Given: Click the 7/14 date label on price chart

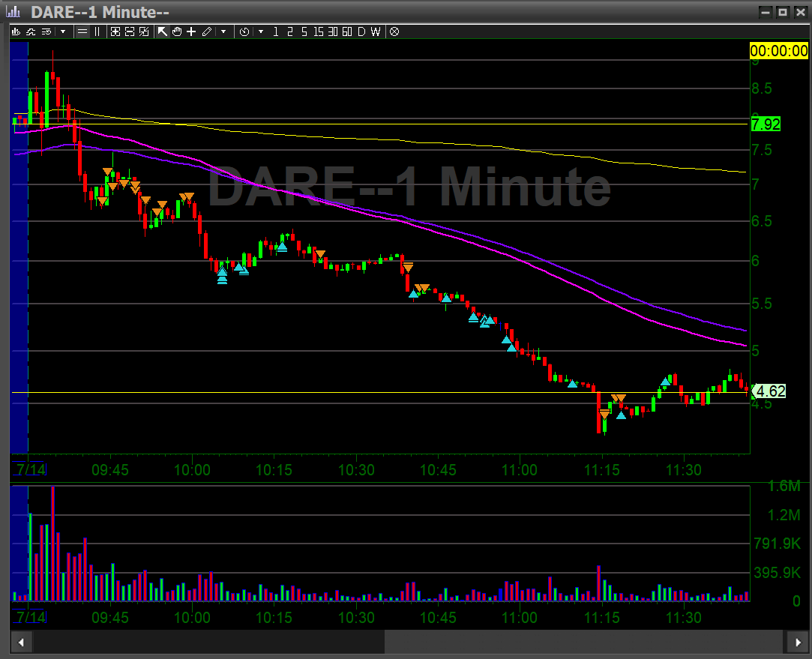Looking at the screenshot, I should click(x=31, y=469).
